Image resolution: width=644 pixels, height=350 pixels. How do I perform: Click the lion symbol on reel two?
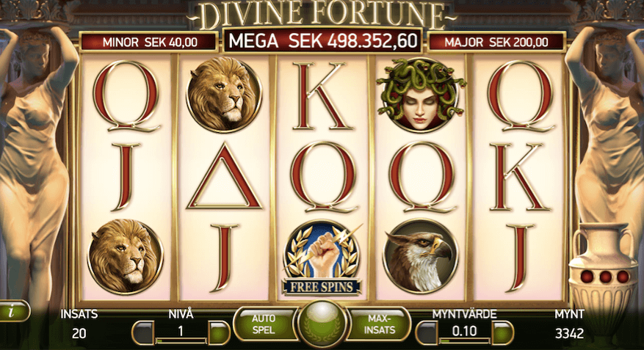[x=224, y=95]
